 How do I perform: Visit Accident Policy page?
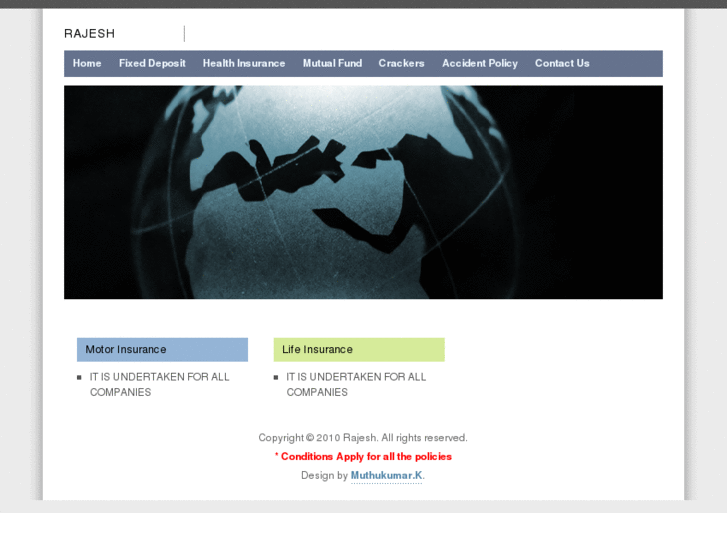tap(480, 64)
